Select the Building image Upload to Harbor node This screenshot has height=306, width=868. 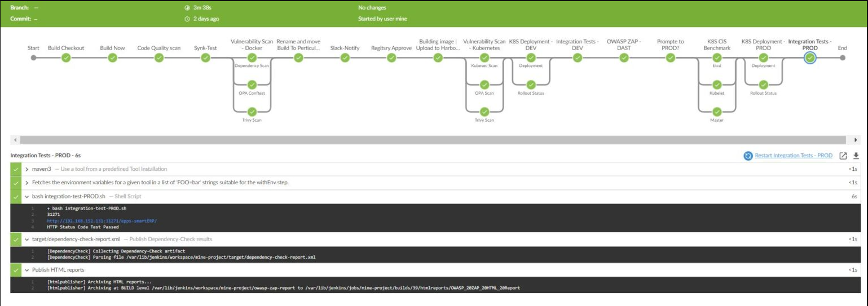point(438,57)
